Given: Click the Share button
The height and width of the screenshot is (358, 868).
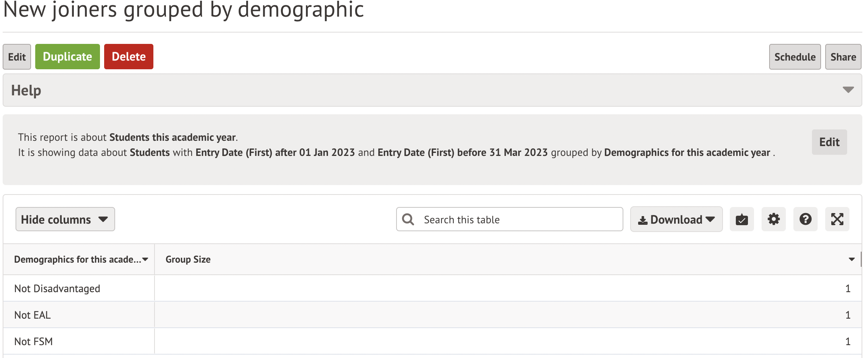Looking at the screenshot, I should [x=843, y=57].
